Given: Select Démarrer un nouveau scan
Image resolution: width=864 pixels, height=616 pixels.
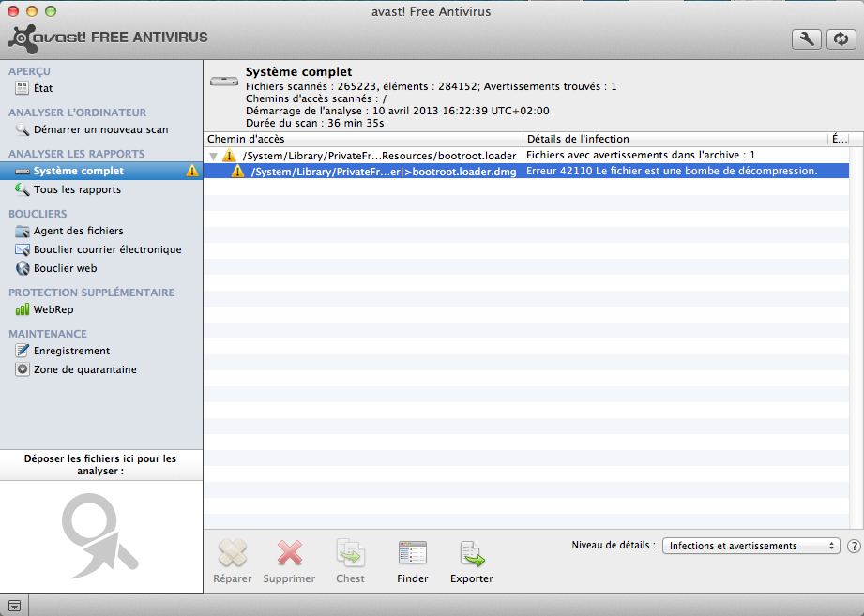Looking at the screenshot, I should click(100, 129).
